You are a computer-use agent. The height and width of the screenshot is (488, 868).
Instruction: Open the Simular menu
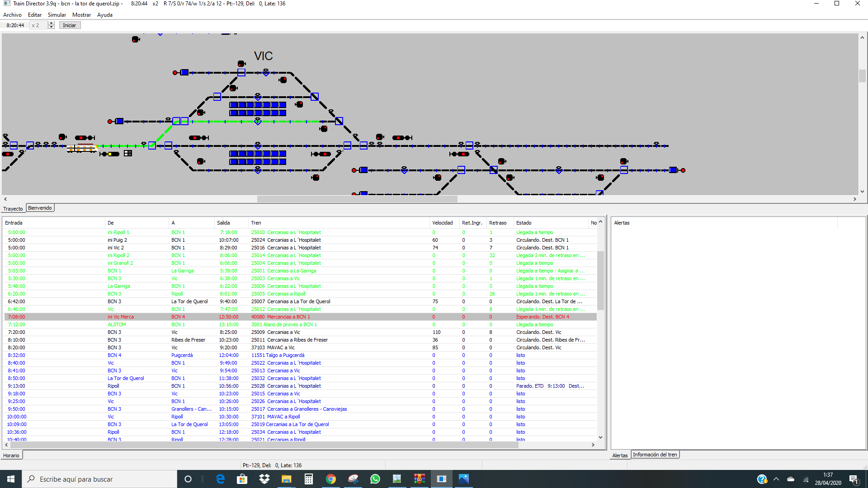(57, 15)
